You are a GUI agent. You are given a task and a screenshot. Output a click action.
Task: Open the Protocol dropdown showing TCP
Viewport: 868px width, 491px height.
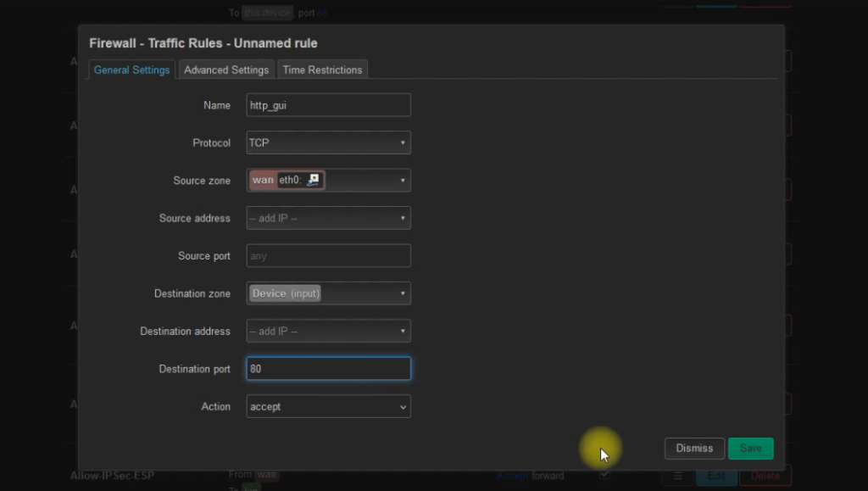click(x=403, y=142)
